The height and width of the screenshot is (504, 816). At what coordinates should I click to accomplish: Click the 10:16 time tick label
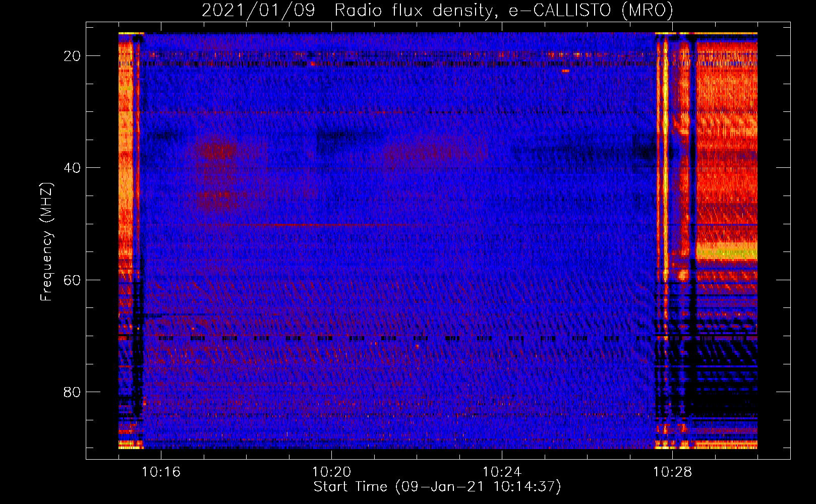[x=161, y=472]
